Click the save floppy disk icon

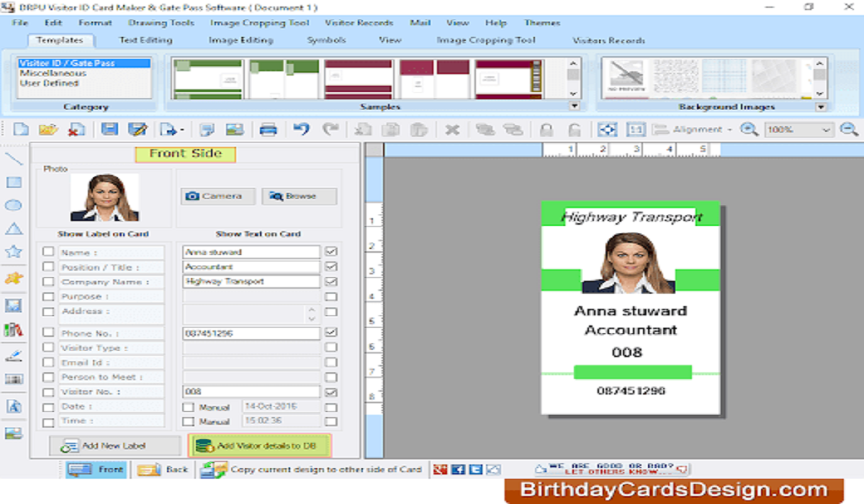109,130
